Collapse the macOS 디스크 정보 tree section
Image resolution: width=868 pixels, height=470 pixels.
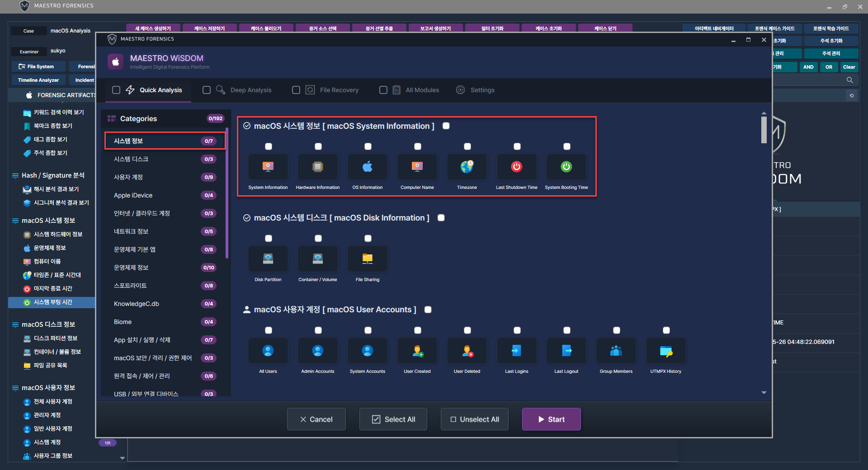coord(15,324)
